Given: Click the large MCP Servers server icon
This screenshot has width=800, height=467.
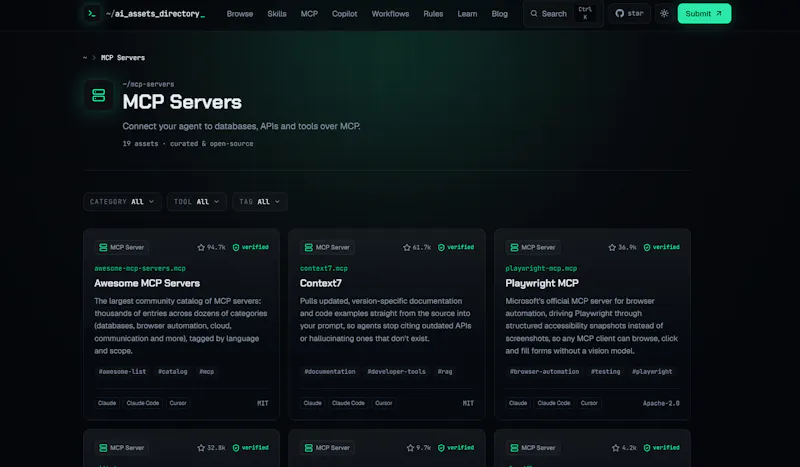Looking at the screenshot, I should point(98,95).
